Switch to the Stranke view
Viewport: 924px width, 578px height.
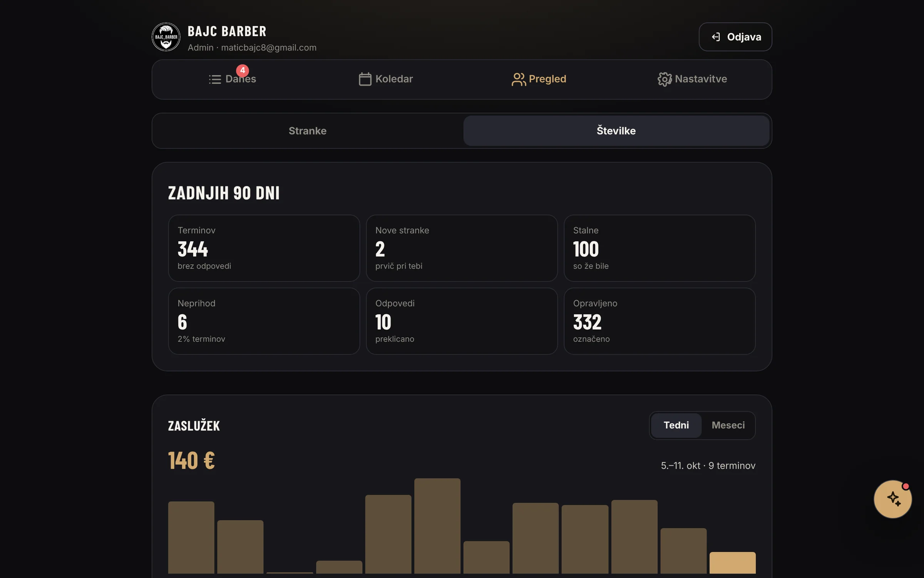click(x=308, y=131)
